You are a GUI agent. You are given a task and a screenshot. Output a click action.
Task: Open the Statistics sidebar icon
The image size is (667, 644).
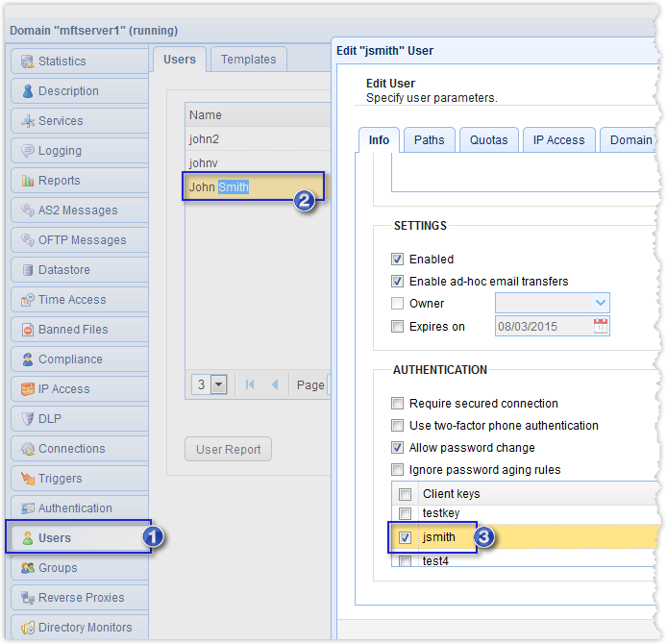pyautogui.click(x=27, y=62)
